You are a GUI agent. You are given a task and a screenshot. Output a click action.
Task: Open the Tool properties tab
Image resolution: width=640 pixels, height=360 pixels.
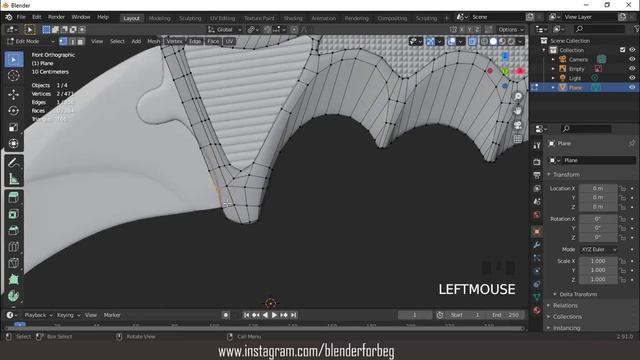click(x=537, y=146)
